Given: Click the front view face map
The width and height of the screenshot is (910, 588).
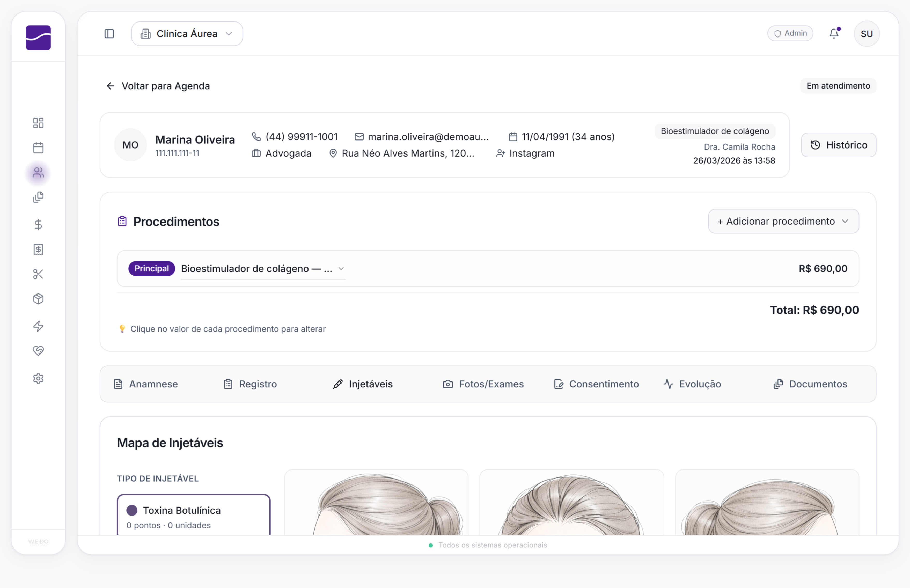Looking at the screenshot, I should [x=572, y=503].
